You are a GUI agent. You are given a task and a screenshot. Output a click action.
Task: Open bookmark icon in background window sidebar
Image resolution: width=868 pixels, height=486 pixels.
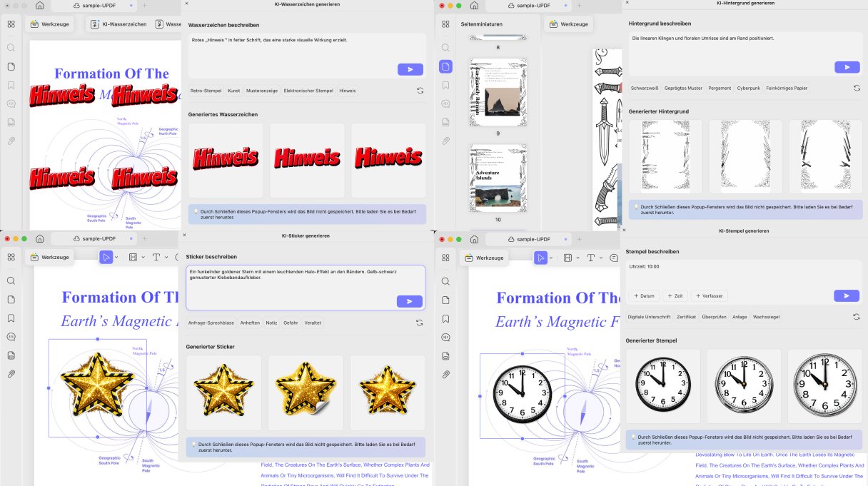(x=445, y=85)
